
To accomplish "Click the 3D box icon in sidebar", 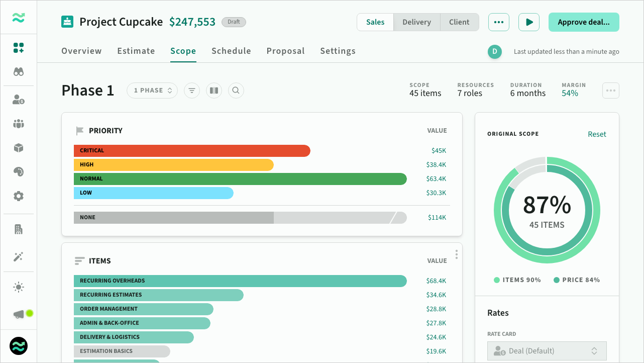I will [19, 148].
